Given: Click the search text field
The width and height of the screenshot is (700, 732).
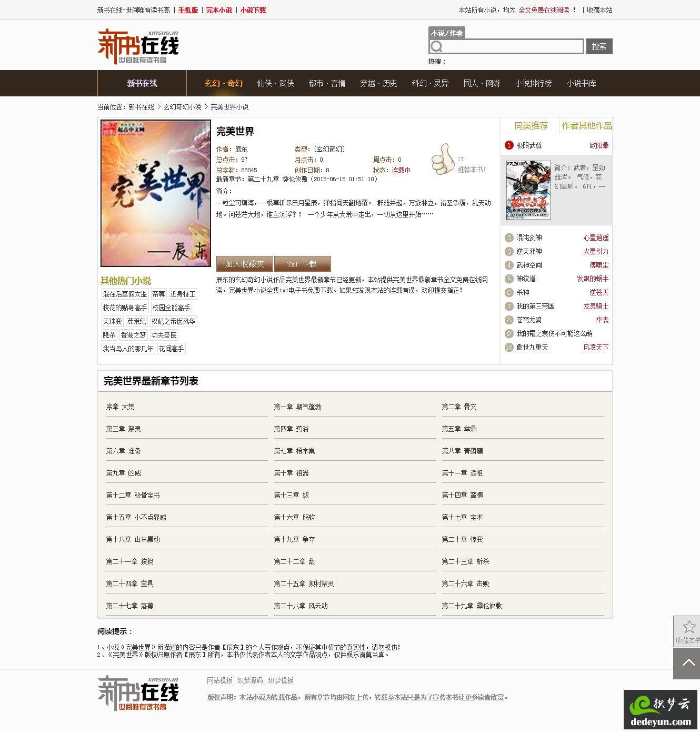Looking at the screenshot, I should point(506,46).
